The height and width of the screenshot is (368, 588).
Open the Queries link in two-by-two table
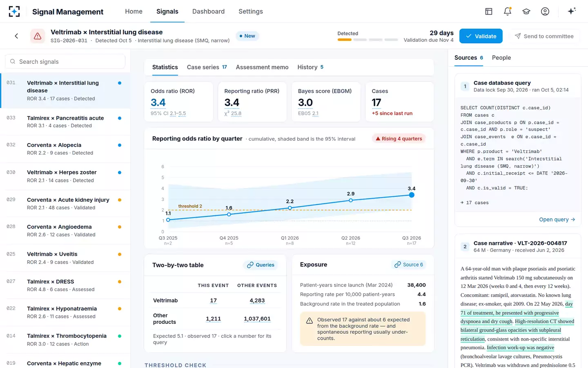tap(261, 265)
